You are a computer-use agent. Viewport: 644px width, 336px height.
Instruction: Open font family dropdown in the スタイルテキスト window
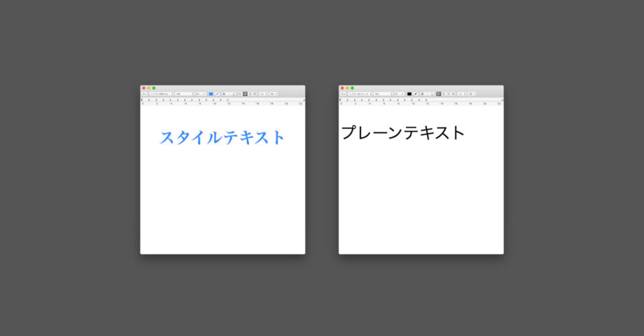point(162,94)
